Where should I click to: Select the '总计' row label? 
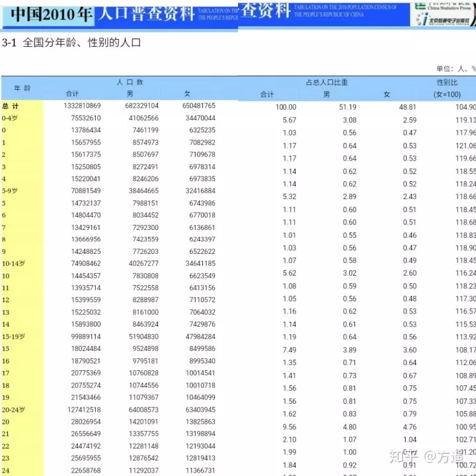11,106
